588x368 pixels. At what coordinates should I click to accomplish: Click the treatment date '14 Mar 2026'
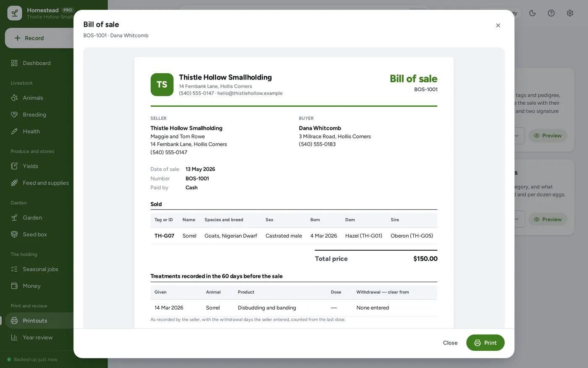click(169, 308)
